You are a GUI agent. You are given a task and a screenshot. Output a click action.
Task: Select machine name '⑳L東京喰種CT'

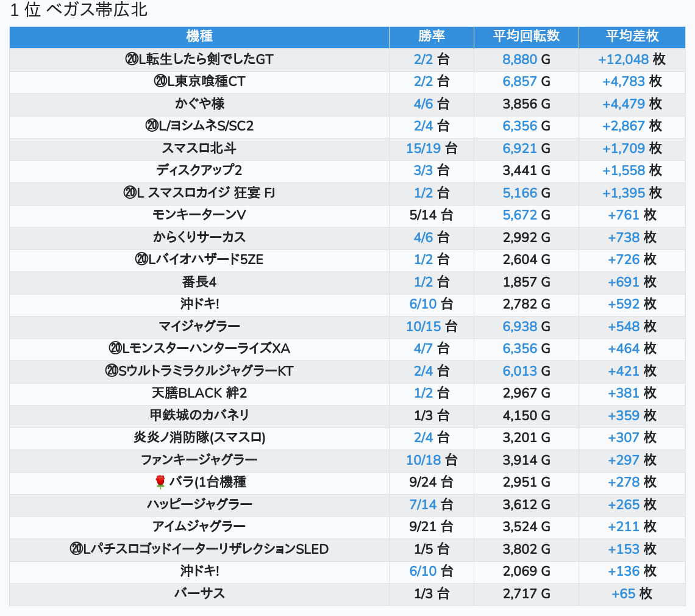pos(199,82)
